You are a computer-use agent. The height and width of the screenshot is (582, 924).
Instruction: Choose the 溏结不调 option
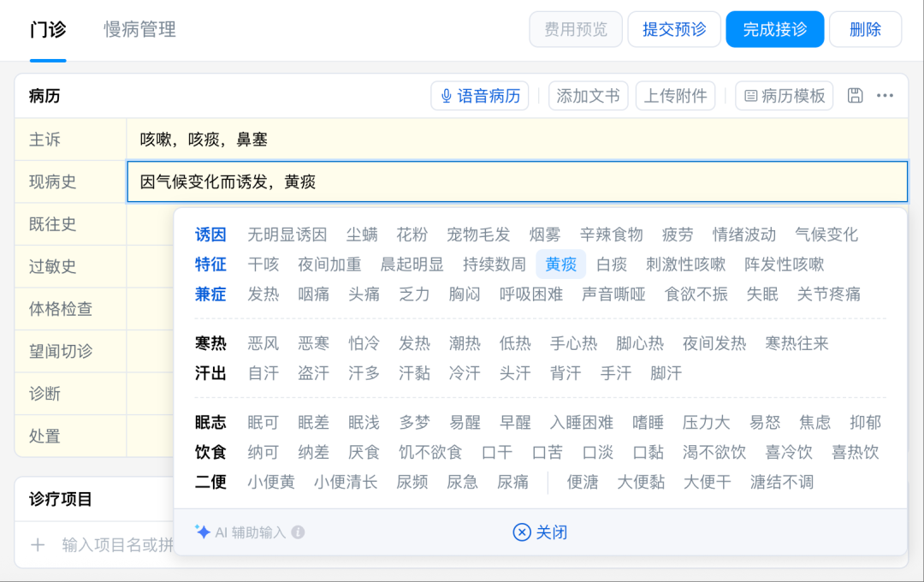coord(781,482)
